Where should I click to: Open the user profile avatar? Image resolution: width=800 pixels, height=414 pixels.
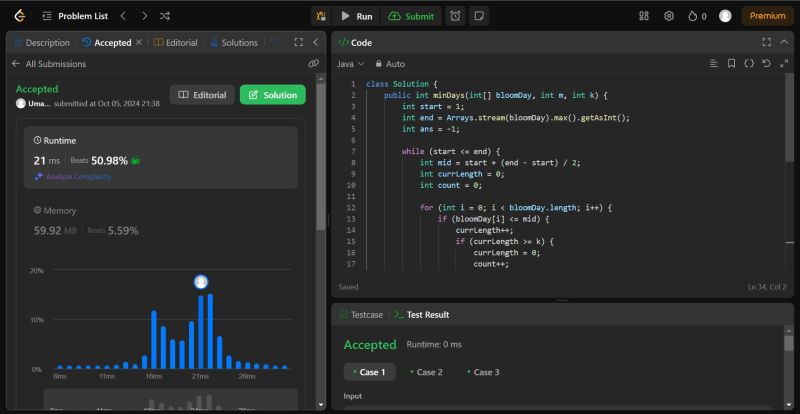pyautogui.click(x=725, y=16)
